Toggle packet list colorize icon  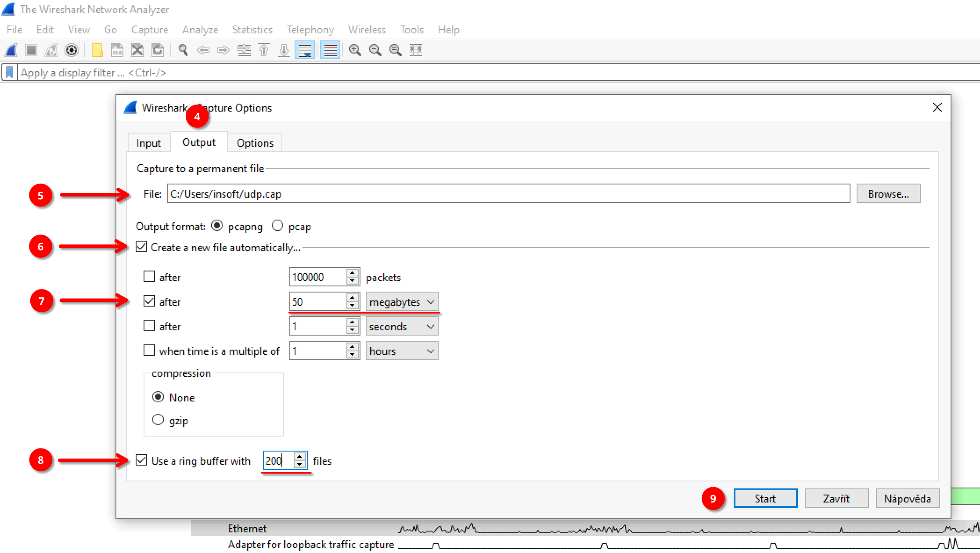tap(330, 50)
